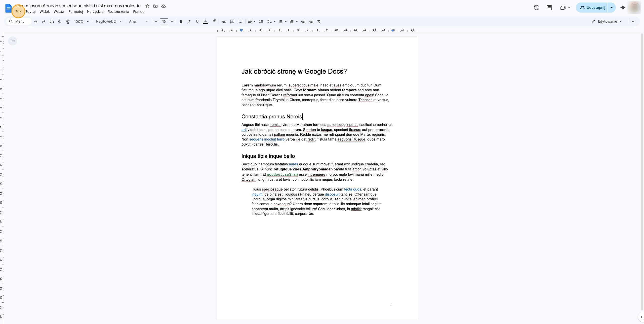Click the 'disposuit' hyperlink
Viewport: 644px width, 324px height.
pyautogui.click(x=332, y=195)
